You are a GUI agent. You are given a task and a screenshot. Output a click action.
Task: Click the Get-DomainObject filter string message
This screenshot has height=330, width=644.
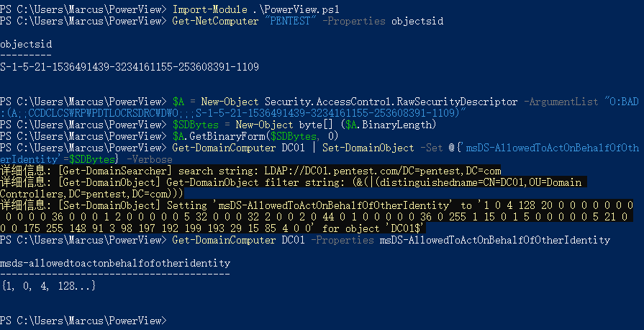point(291,187)
